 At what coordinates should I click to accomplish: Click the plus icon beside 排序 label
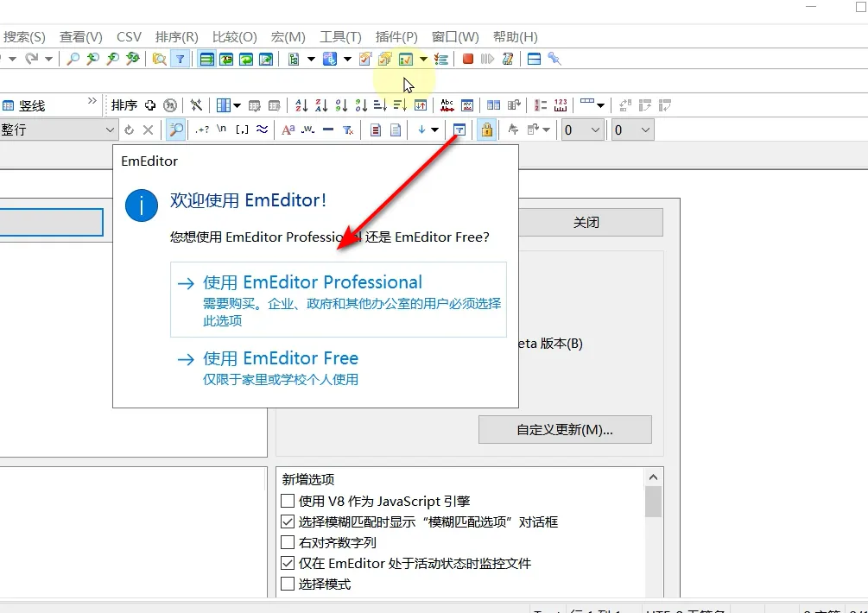pyautogui.click(x=150, y=105)
